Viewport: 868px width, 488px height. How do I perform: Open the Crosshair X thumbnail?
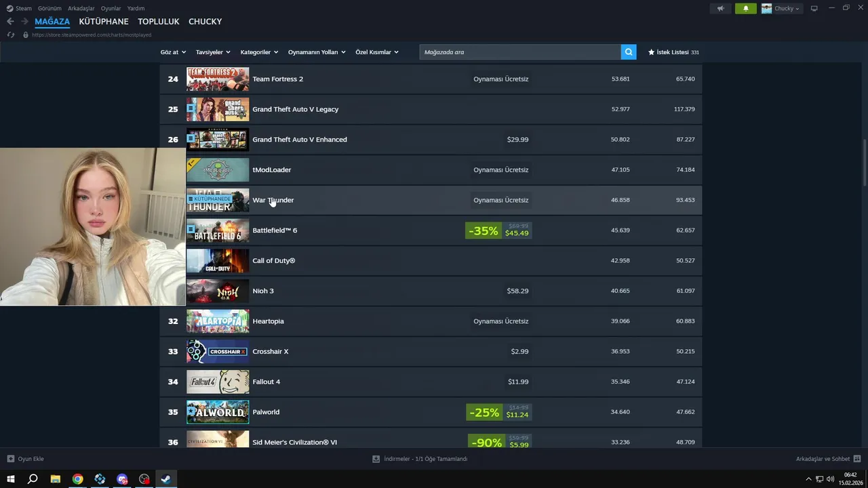pyautogui.click(x=218, y=351)
